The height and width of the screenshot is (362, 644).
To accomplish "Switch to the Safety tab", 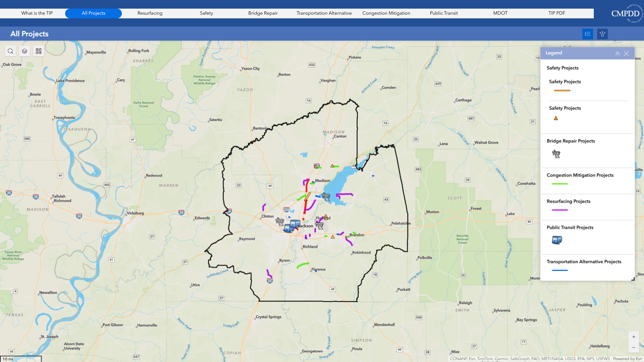I will [206, 13].
